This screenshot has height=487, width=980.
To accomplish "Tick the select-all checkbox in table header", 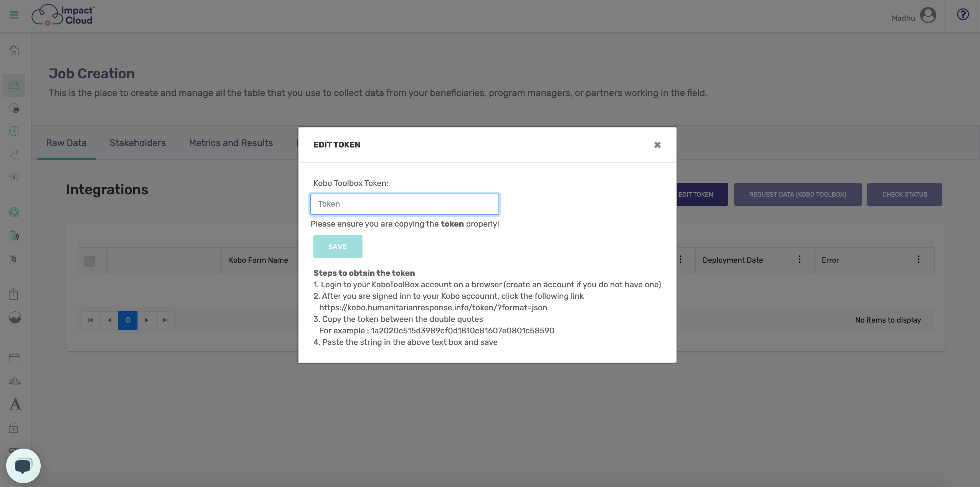I will [90, 261].
